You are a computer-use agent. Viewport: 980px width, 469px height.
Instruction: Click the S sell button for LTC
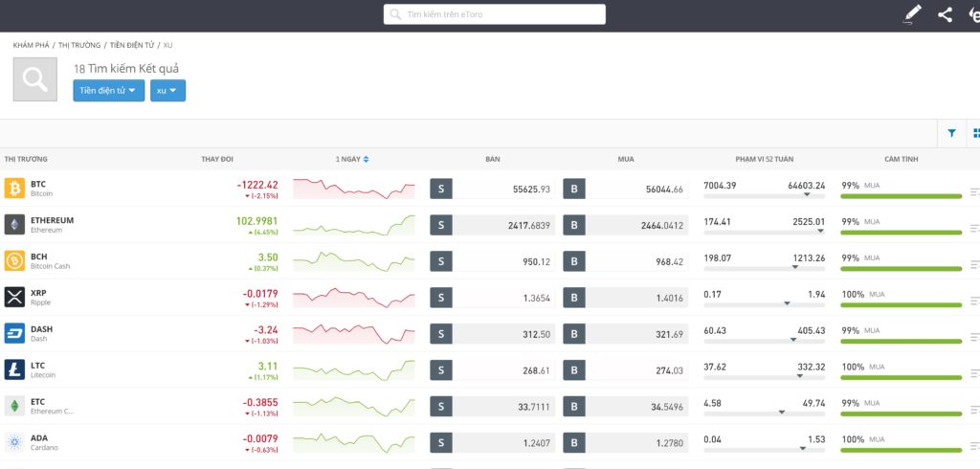click(440, 370)
